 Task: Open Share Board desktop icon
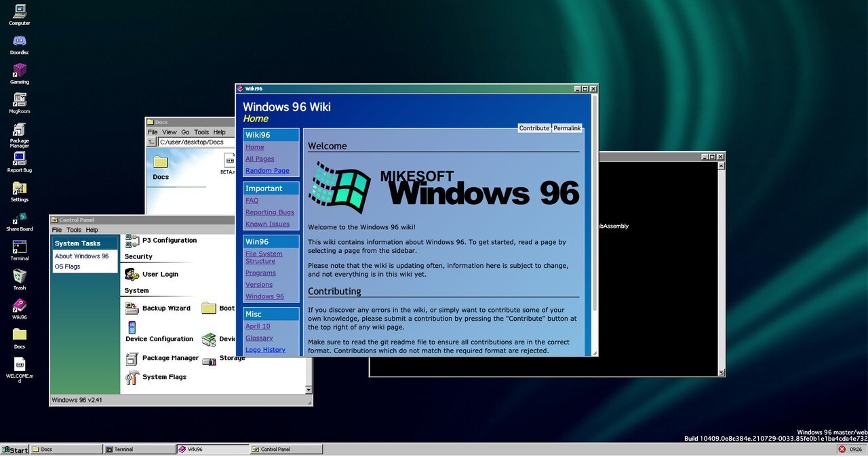point(19,219)
